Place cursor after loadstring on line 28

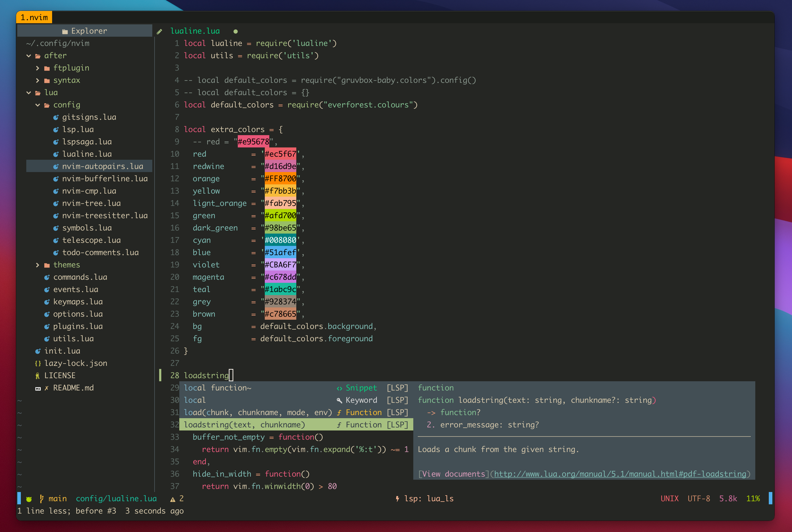coord(231,375)
